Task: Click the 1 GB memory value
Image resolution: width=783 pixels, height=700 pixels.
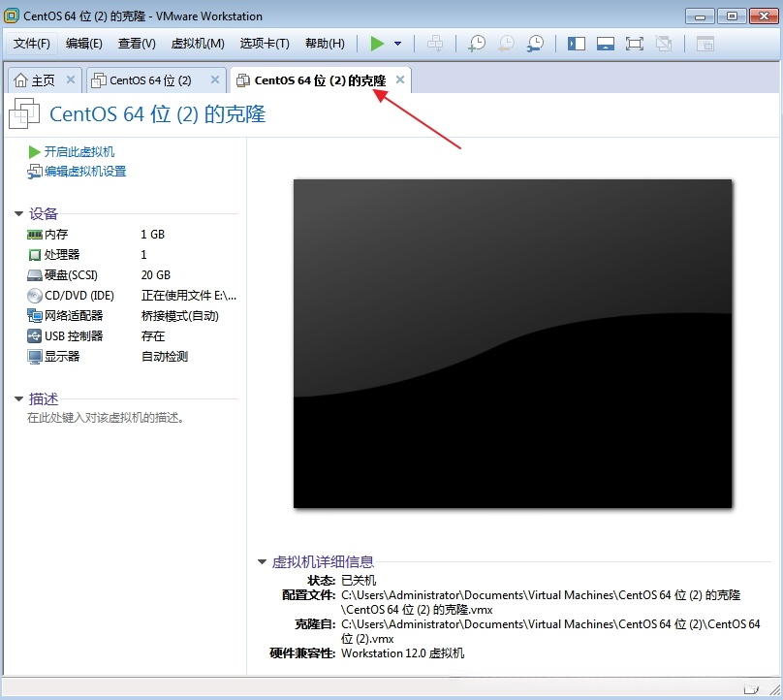Action: [x=153, y=235]
